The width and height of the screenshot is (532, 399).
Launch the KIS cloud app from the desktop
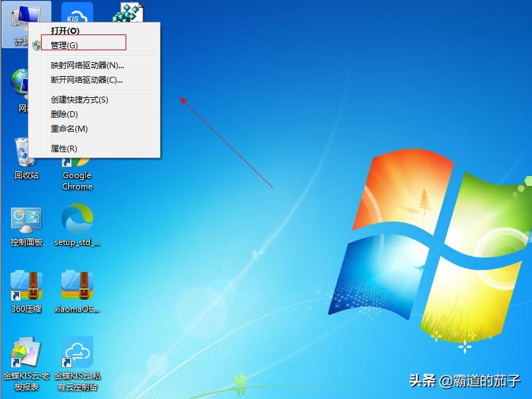pos(76,13)
